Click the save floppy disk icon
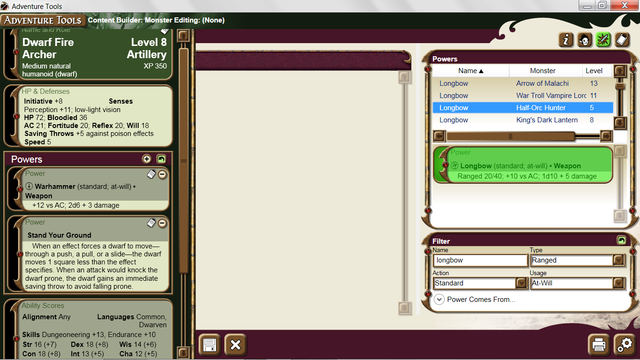 pyautogui.click(x=209, y=345)
